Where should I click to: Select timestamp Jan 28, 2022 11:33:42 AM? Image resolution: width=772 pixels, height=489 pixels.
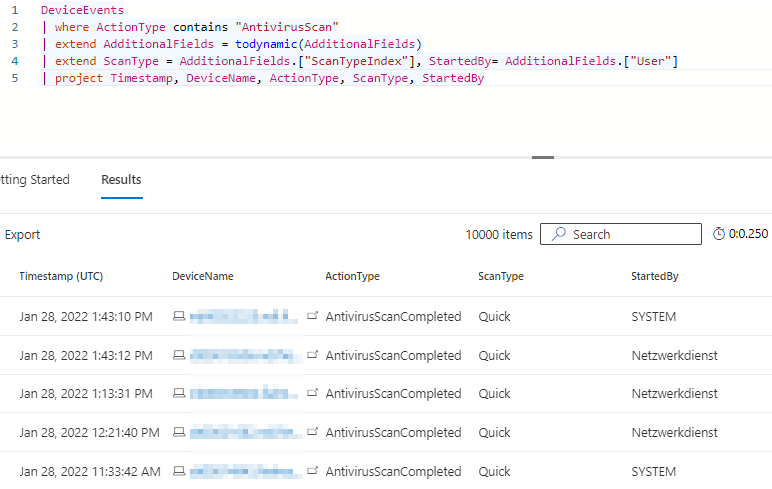90,471
